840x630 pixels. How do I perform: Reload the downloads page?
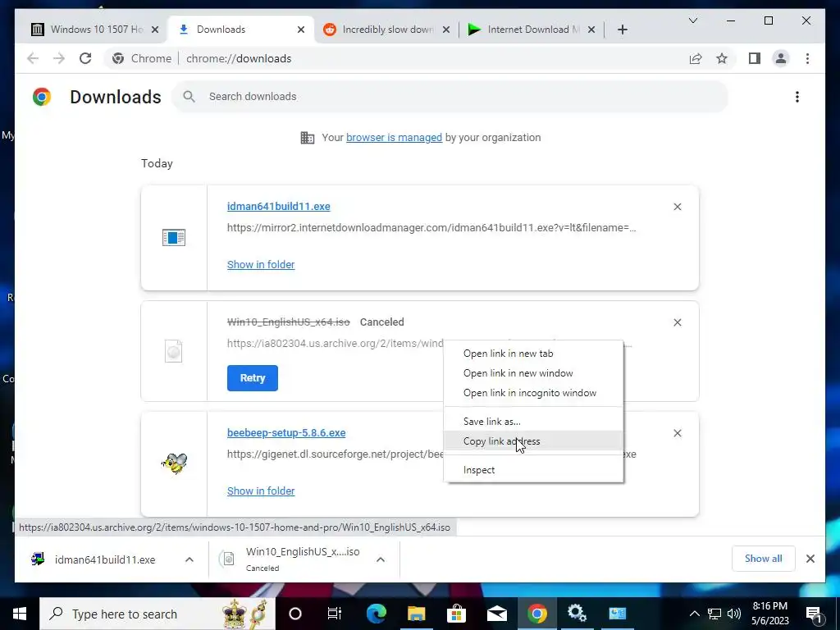pos(85,58)
